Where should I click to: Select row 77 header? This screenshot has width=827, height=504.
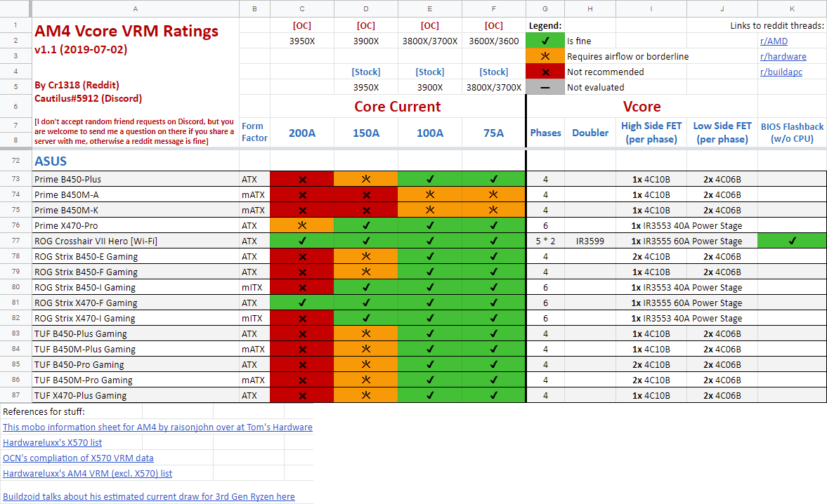coord(16,241)
